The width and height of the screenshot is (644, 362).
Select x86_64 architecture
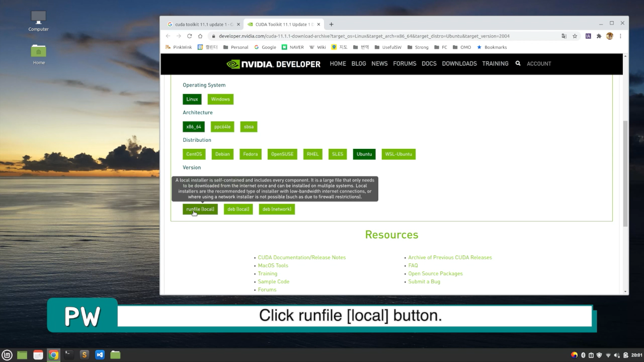point(194,127)
